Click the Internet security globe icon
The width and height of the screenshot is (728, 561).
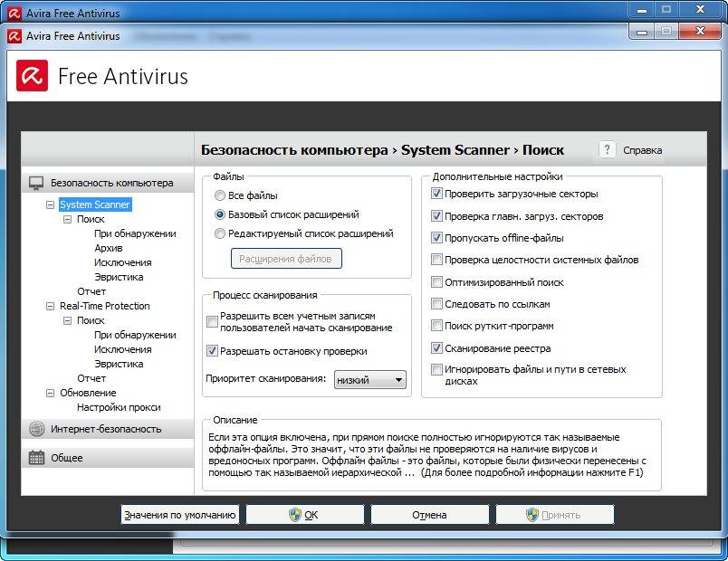pyautogui.click(x=37, y=429)
